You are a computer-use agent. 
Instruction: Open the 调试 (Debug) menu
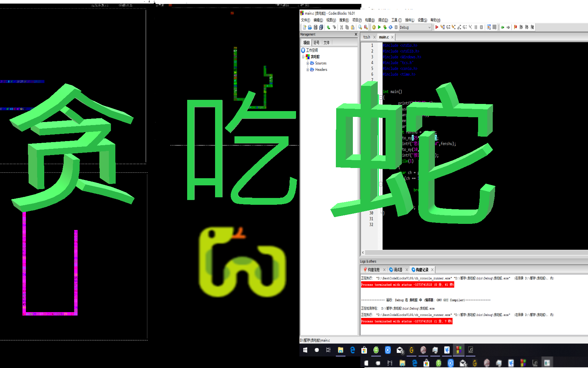pyautogui.click(x=382, y=20)
